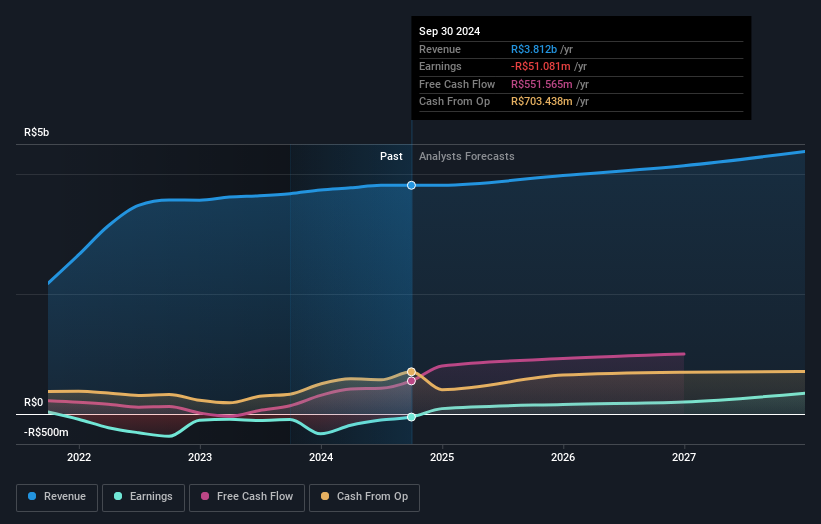The height and width of the screenshot is (524, 821).
Task: Click the Free Cash Flow data point marker
Action: click(x=412, y=381)
